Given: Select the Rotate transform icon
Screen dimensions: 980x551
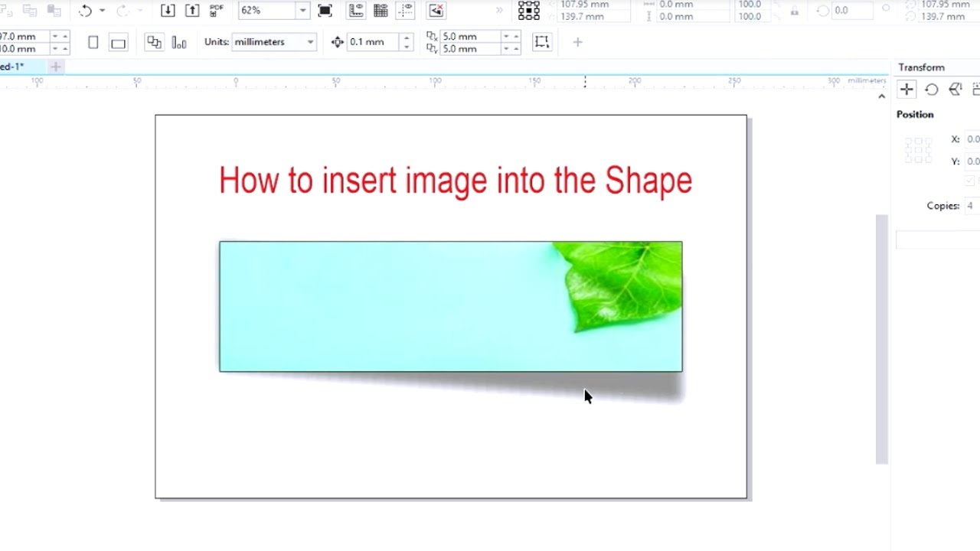Looking at the screenshot, I should (x=931, y=90).
